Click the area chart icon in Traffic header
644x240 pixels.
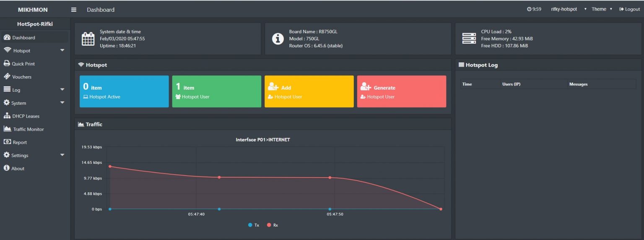pos(81,124)
